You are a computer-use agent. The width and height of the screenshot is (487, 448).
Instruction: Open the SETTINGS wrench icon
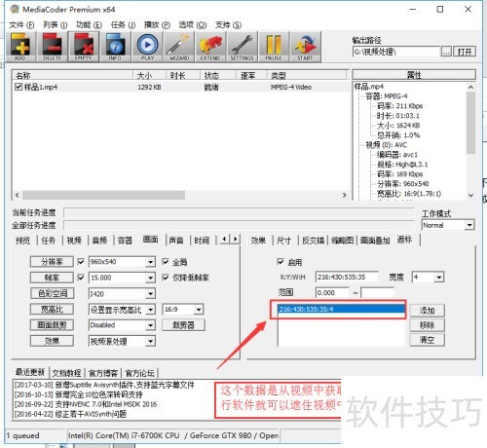click(x=242, y=47)
